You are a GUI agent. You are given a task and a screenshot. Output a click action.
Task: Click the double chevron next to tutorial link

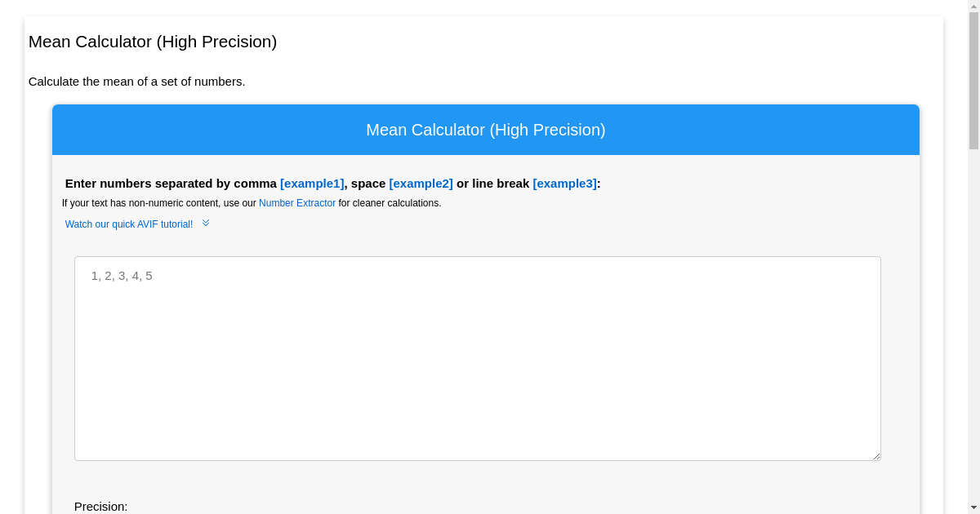[205, 222]
